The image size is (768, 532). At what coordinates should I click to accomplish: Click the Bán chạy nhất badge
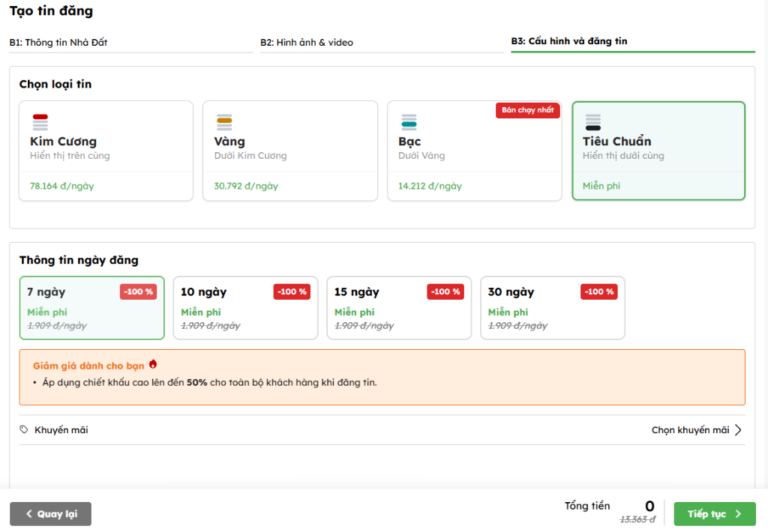click(527, 110)
